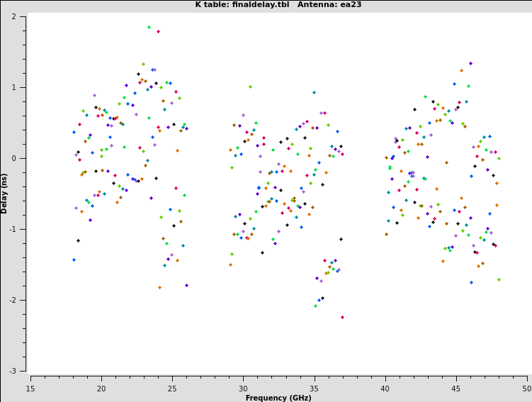This screenshot has height=402, width=532.
Task: Click the y-axis tick label '0'
Action: [x=23, y=158]
